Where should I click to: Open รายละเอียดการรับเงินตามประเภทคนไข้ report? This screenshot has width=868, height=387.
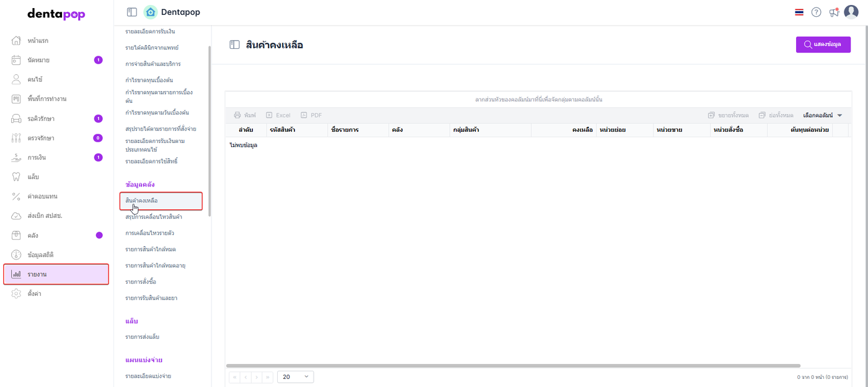(156, 145)
